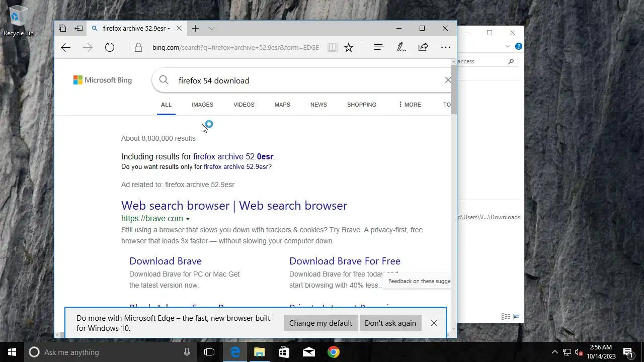Open results only for firefox archive 52.9esr
The width and height of the screenshot is (644, 362).
click(236, 166)
